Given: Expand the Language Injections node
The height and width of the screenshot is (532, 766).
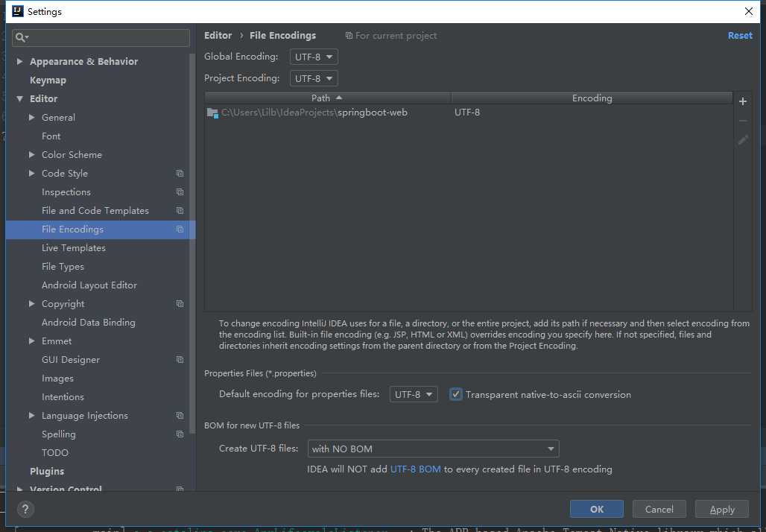Looking at the screenshot, I should (32, 415).
